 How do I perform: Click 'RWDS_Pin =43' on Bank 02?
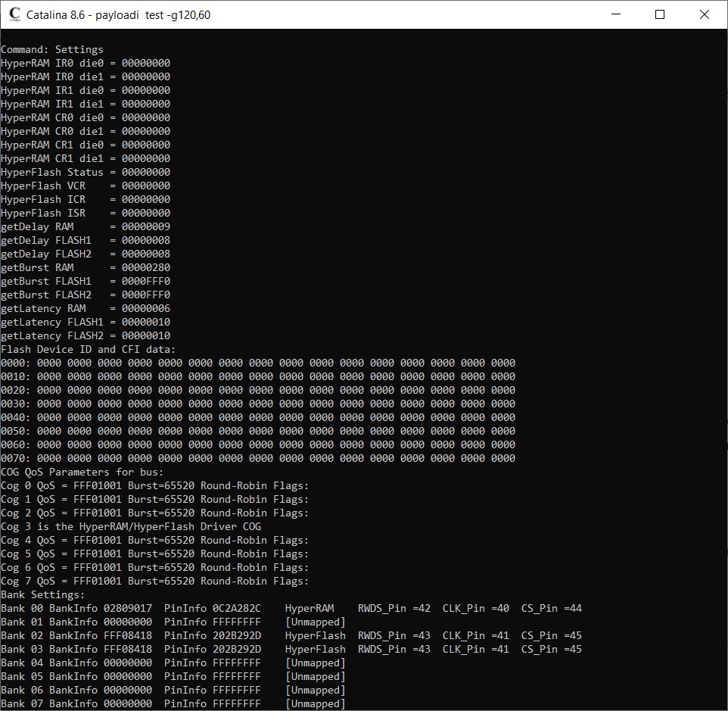point(394,635)
